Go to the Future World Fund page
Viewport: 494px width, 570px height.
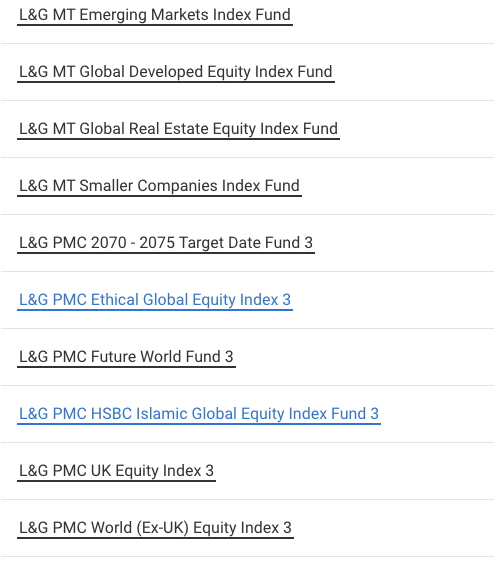click(126, 357)
